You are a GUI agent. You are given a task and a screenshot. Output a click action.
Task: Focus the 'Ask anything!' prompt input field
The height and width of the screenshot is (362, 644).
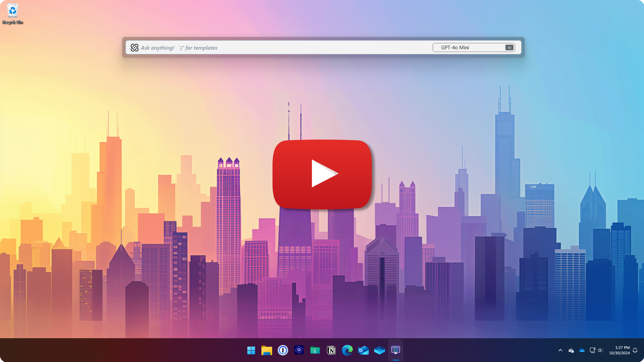tap(279, 48)
